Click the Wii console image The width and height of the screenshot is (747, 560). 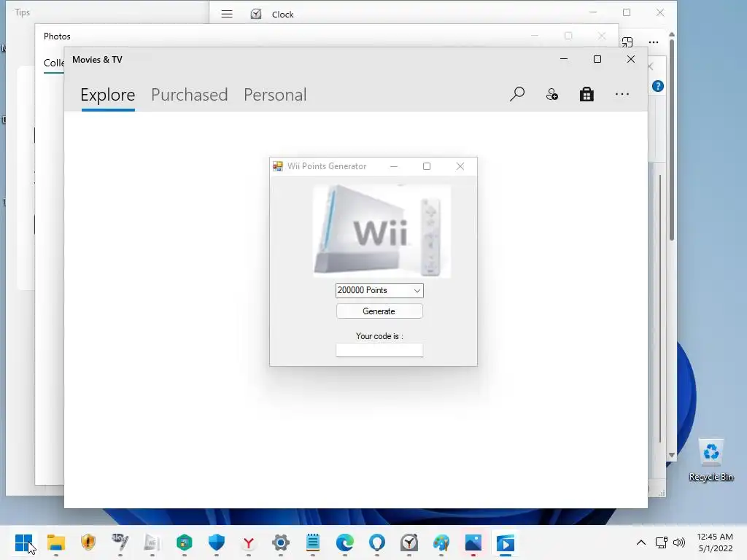coord(382,231)
